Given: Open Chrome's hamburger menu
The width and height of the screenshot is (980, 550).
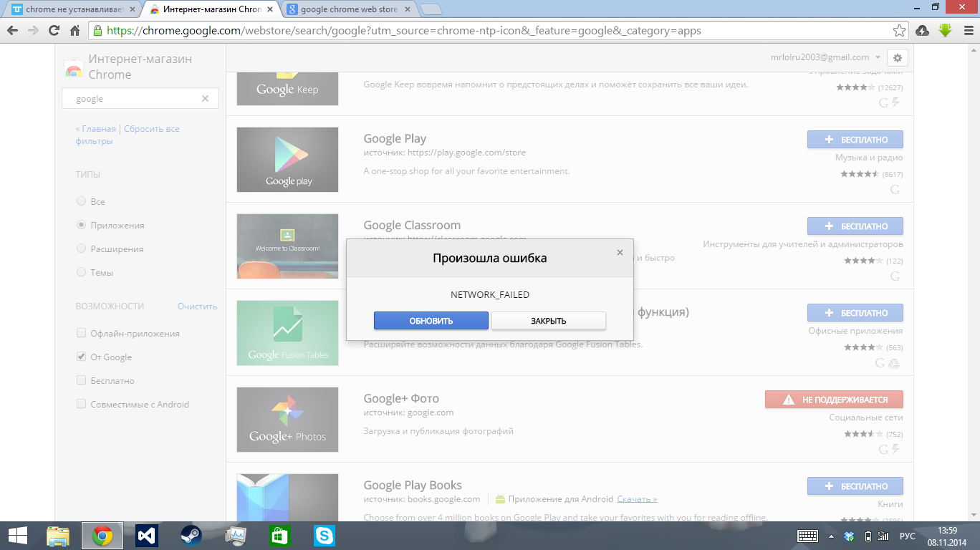Looking at the screenshot, I should click(x=967, y=31).
